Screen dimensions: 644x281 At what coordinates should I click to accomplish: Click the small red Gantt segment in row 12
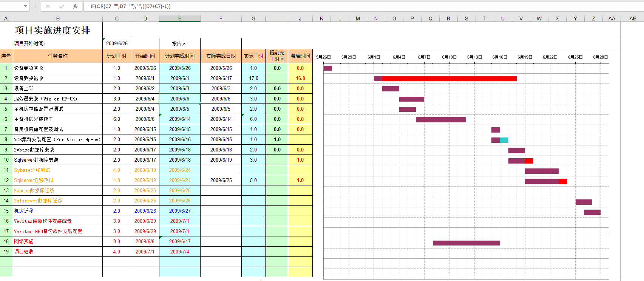pos(563,181)
